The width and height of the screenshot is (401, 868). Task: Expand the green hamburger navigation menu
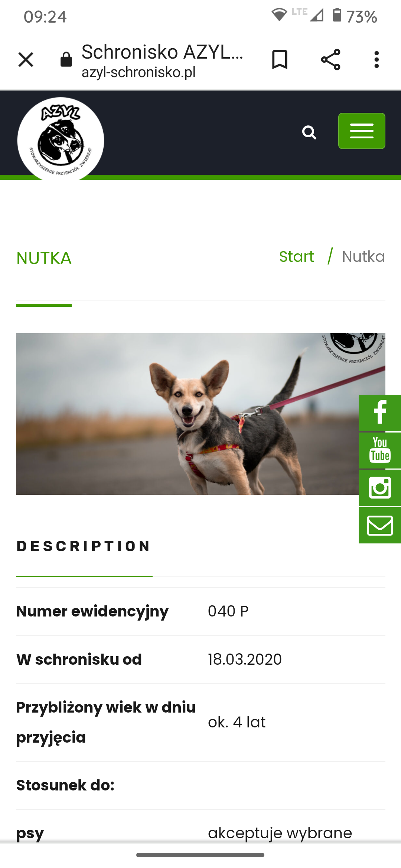pyautogui.click(x=362, y=131)
